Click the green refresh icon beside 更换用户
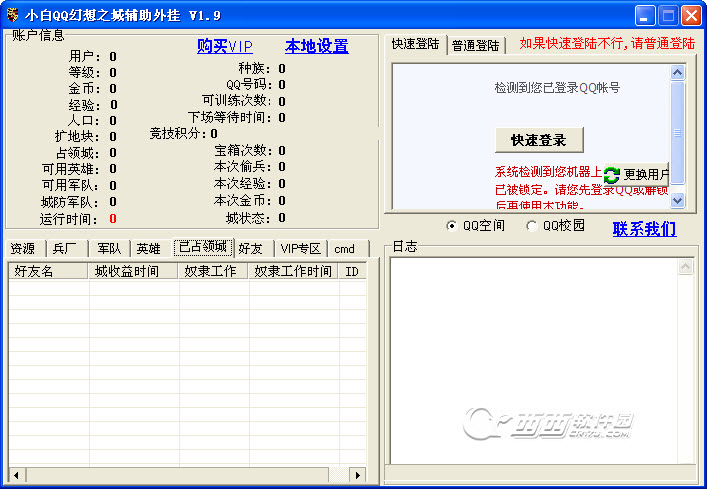707x489 pixels. (x=611, y=175)
